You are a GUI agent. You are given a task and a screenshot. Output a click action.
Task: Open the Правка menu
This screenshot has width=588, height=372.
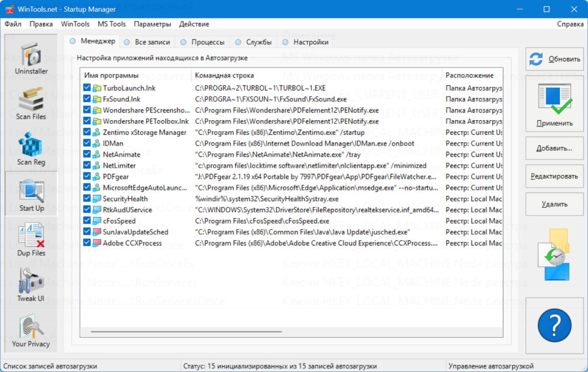[41, 24]
